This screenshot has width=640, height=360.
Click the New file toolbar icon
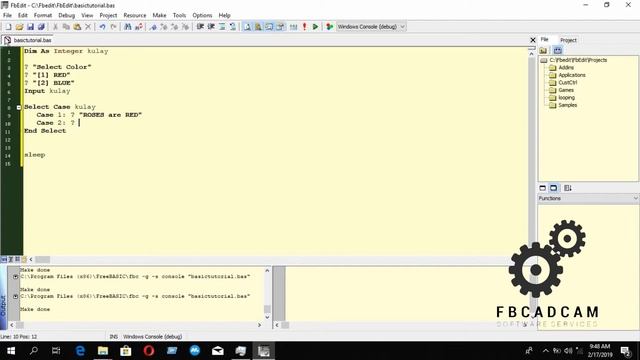8,27
